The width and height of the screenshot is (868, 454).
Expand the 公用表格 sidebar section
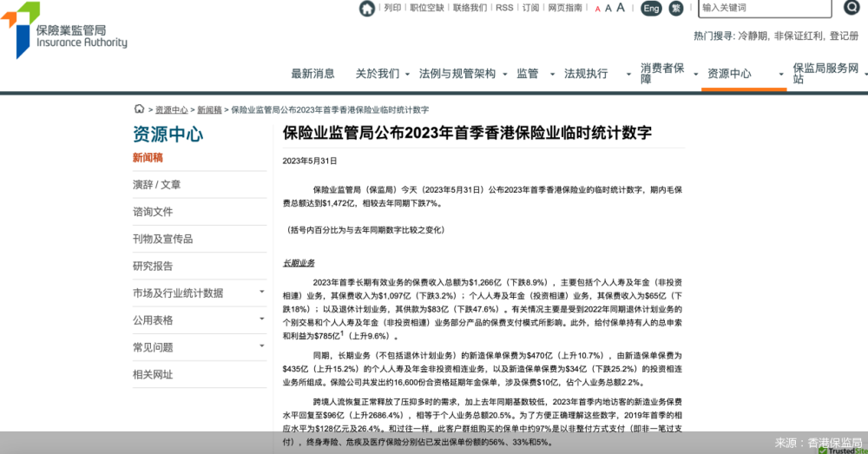[262, 319]
